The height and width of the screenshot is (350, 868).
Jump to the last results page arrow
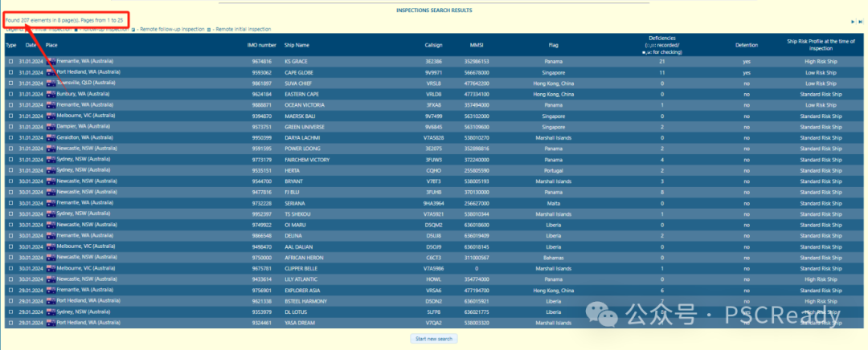click(860, 22)
